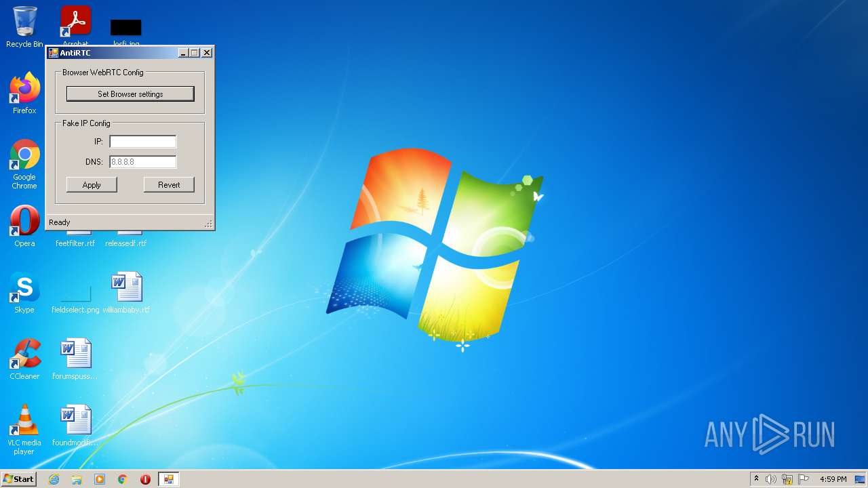Apply the fake IP configuration
This screenshot has width=868, height=488.
point(92,184)
